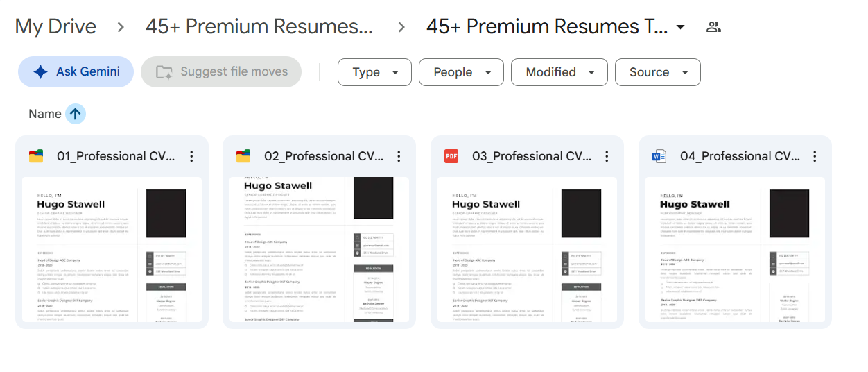Click the Word icon of 04_Professional CV
Screen dimensions: 868x372
click(x=659, y=156)
